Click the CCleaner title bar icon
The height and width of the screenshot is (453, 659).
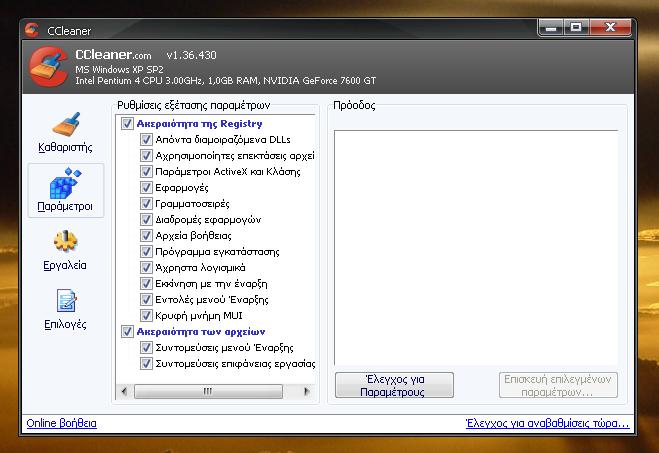(32, 30)
